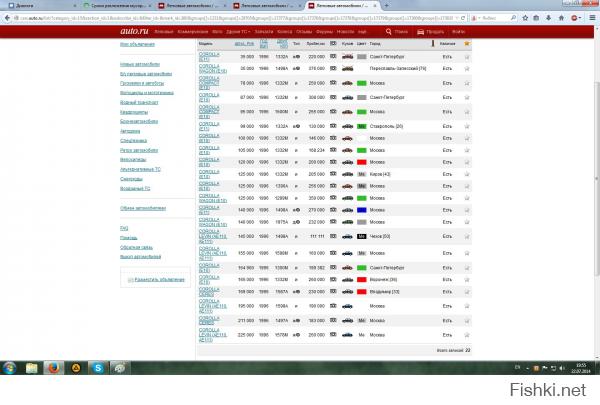Image resolution: width=600 pixels, height=405 pixels.
Task: Toggle favorite star in 211 000 row
Action: pos(467,321)
